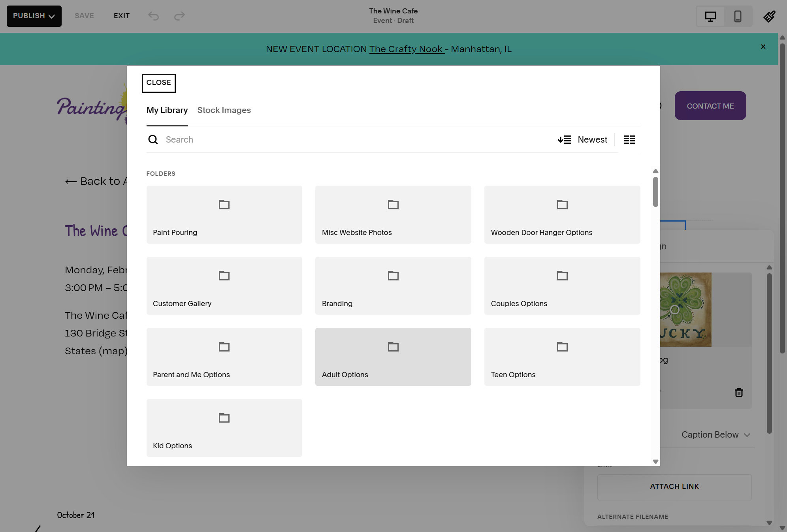Open the Adult Options folder
This screenshot has width=787, height=532.
click(393, 357)
